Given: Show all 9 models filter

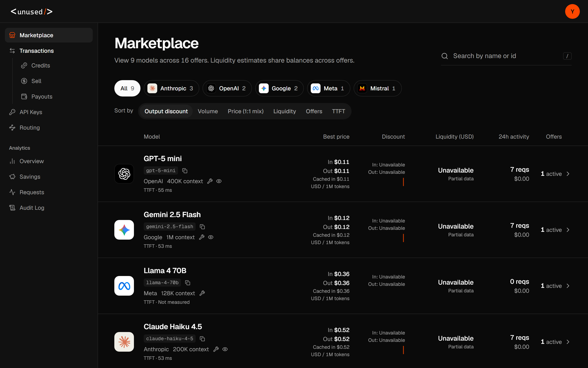Looking at the screenshot, I should pos(127,88).
